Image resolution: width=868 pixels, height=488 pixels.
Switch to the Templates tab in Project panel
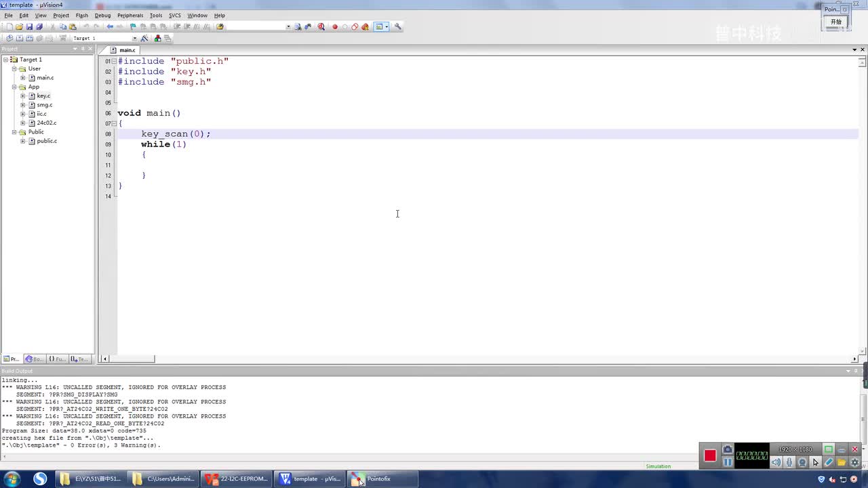(x=79, y=359)
